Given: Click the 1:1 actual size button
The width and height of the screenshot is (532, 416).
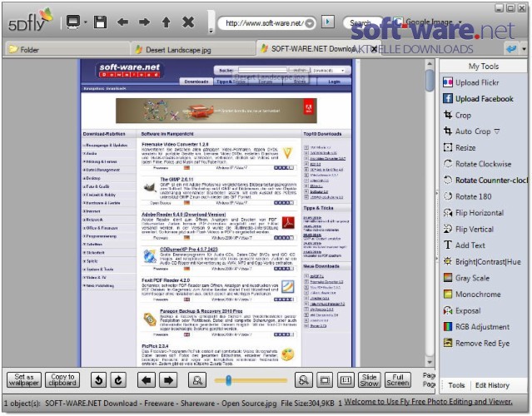Looking at the screenshot, I should click(346, 380).
